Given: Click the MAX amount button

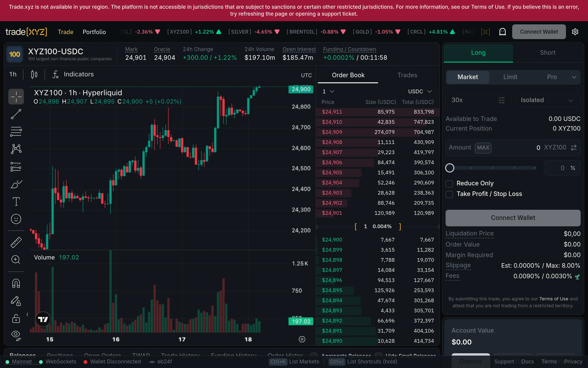Looking at the screenshot, I should coord(483,148).
